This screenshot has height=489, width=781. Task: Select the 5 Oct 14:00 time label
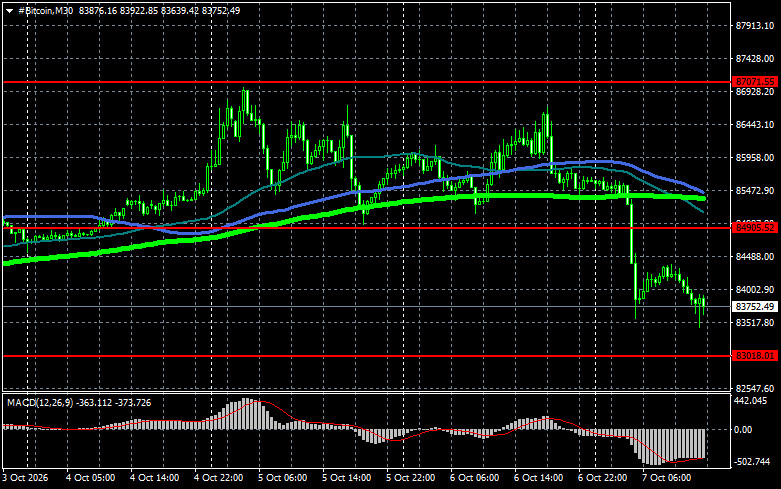click(347, 478)
